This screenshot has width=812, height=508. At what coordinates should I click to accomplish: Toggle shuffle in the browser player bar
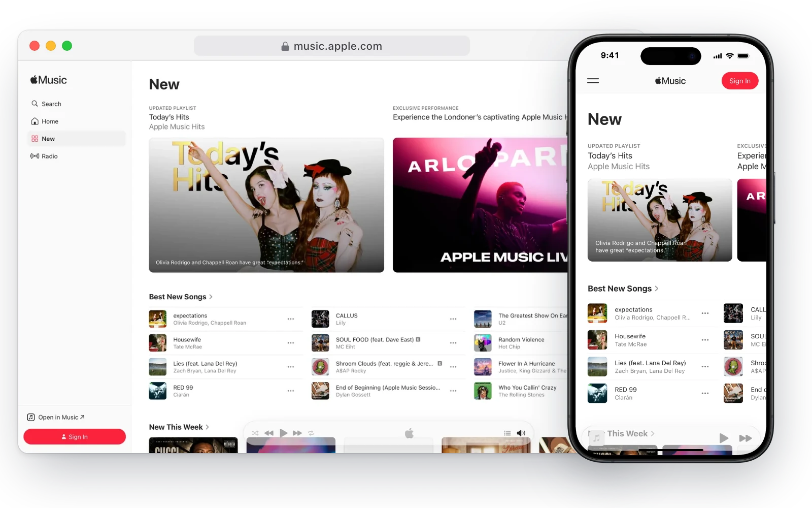(255, 433)
